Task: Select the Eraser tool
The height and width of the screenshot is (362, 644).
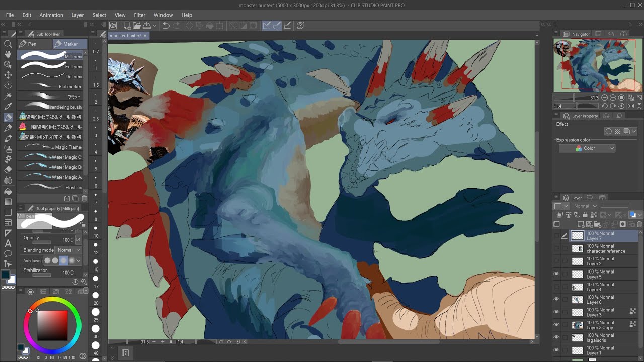Action: click(x=8, y=169)
